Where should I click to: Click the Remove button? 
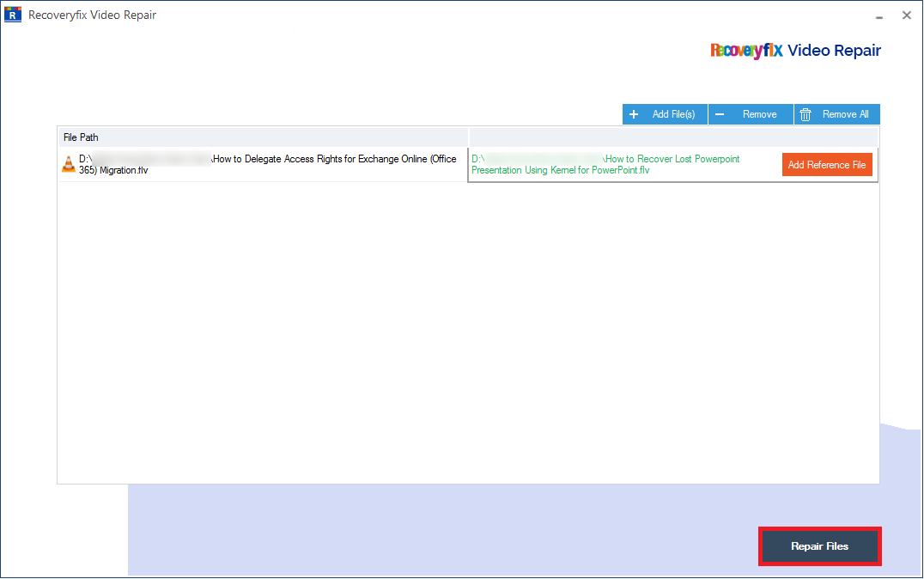751,114
